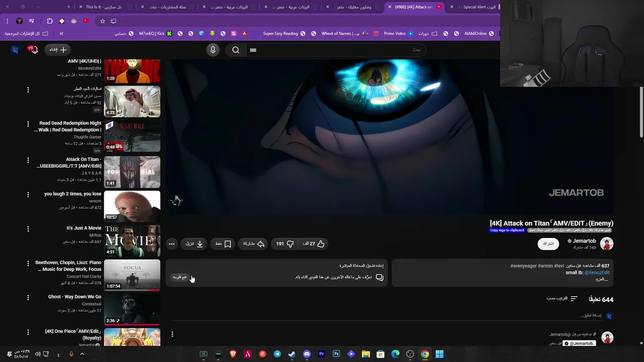644x362 pixels.
Task: Open 'Attack On Titan - USEEBIGGIRL' video thumbnail
Action: 132,172
